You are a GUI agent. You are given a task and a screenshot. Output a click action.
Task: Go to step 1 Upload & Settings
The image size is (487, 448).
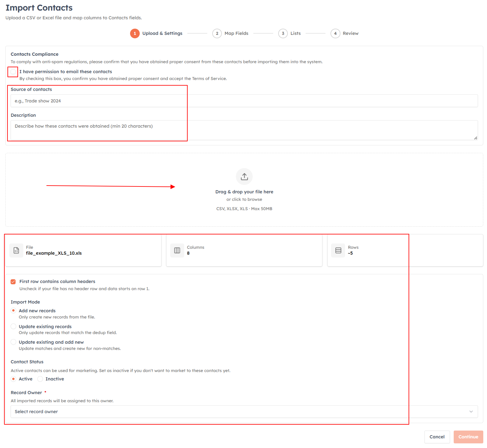tap(156, 33)
